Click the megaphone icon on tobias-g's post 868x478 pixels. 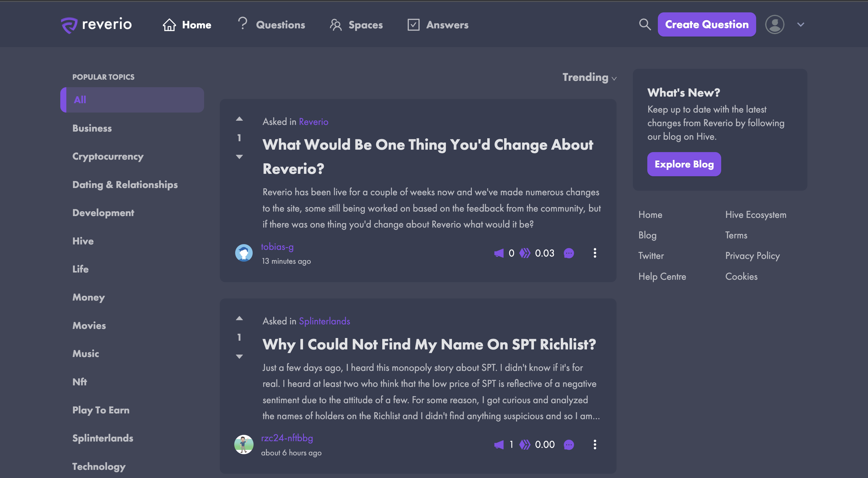point(499,253)
